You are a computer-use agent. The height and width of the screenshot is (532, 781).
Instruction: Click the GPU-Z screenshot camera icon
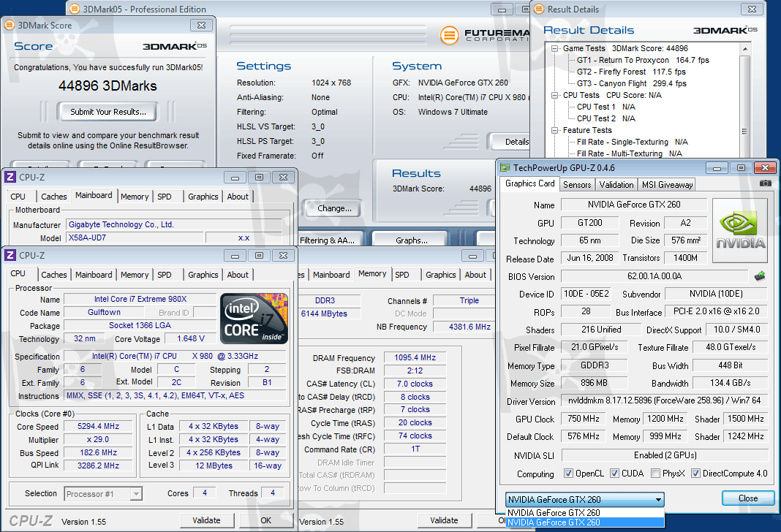765,183
